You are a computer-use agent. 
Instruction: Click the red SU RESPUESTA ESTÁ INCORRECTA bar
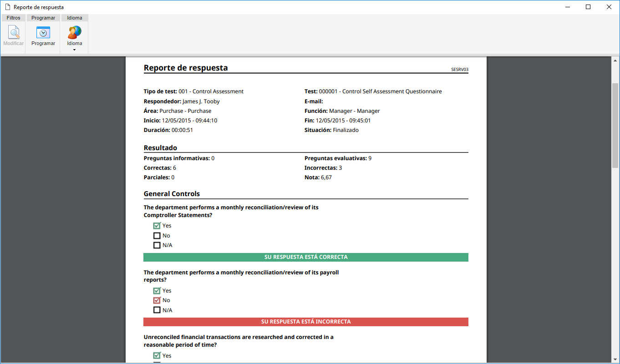306,322
